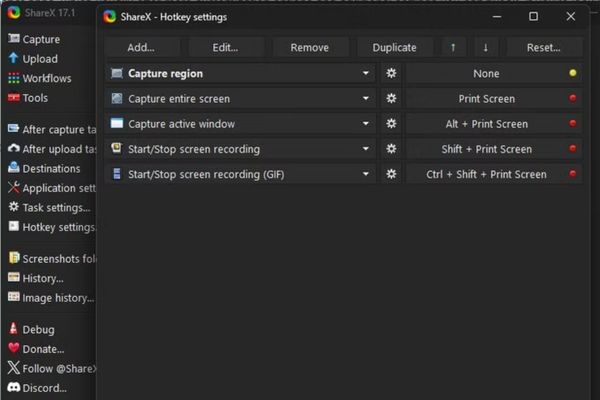Move hotkey up with the up arrow
Viewport: 600px width, 400px height.
453,47
